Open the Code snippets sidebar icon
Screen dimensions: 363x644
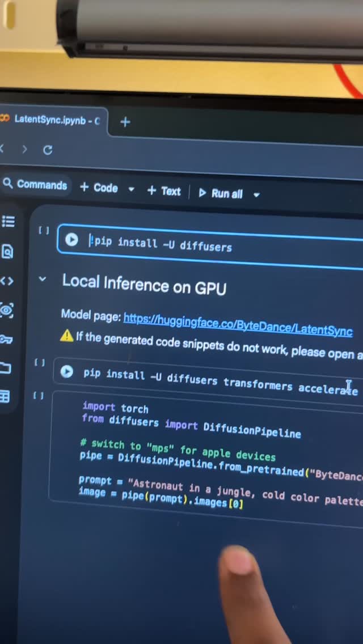click(x=7, y=281)
